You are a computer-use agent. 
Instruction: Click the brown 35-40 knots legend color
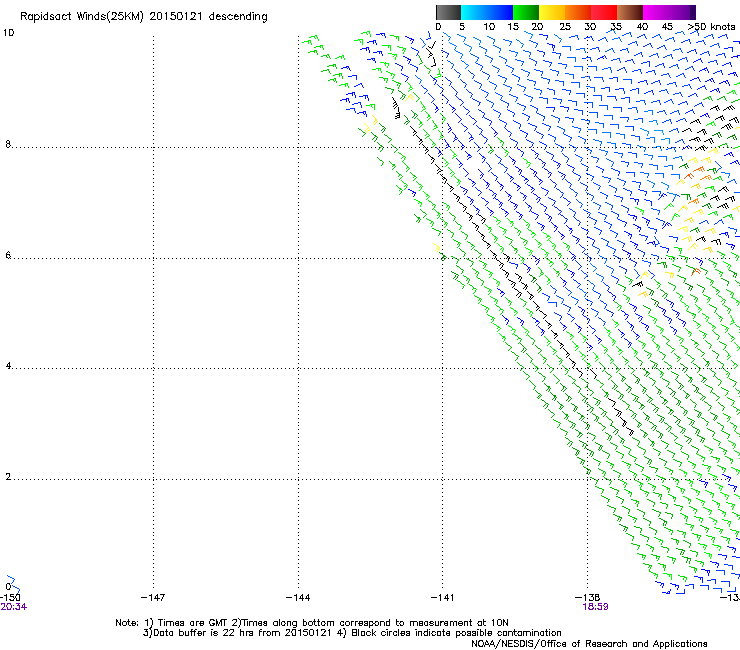pos(630,12)
